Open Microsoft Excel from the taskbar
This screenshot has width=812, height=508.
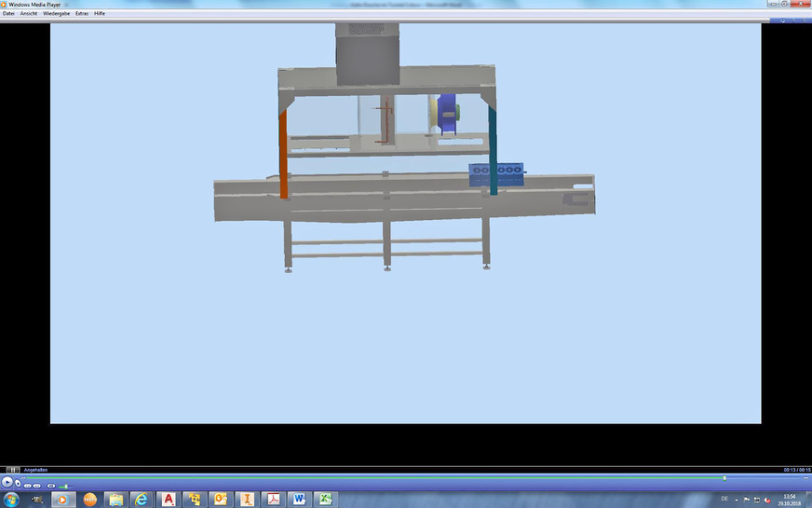324,500
